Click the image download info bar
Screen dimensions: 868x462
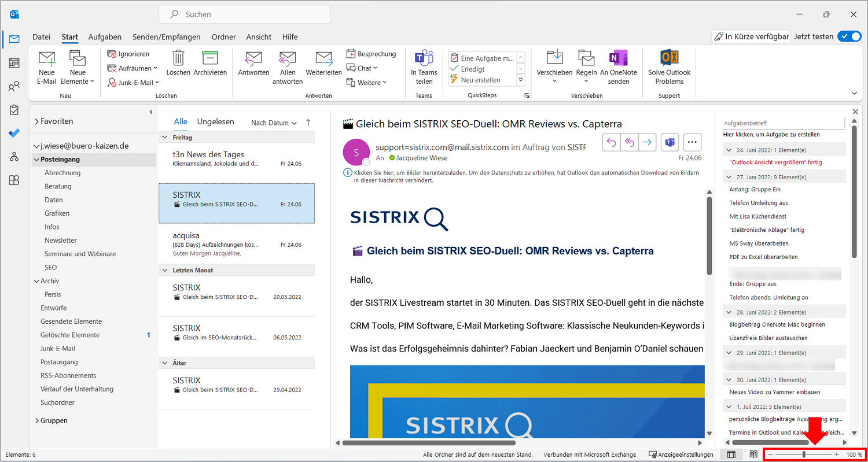(522, 176)
